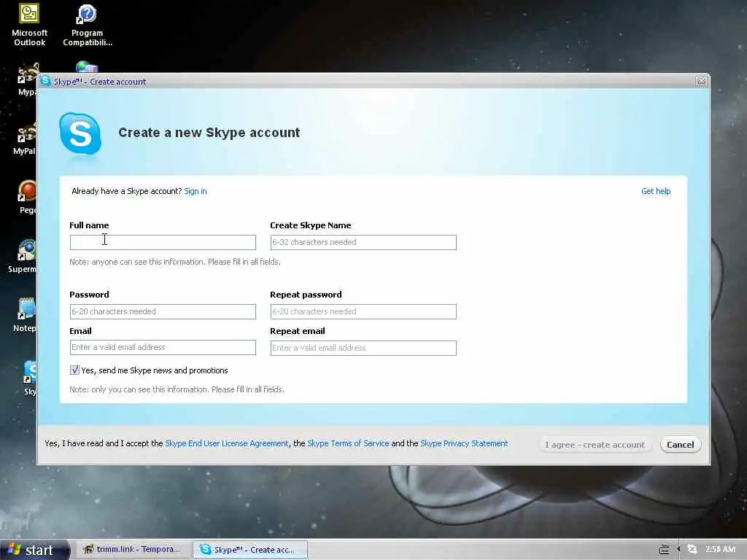Open the Notepad desktop shortcut
Screen dimensions: 747x560
click(26, 315)
